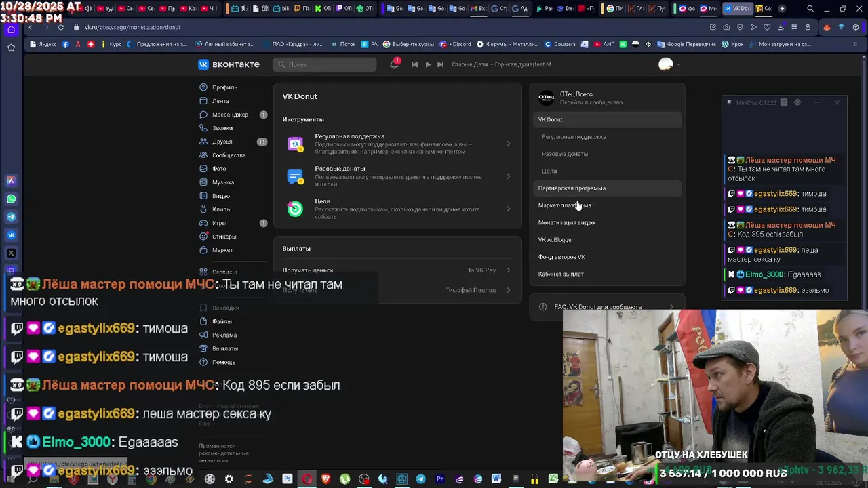This screenshot has width=868, height=488.
Task: Click the Маркет sidebar icon
Action: click(x=203, y=250)
